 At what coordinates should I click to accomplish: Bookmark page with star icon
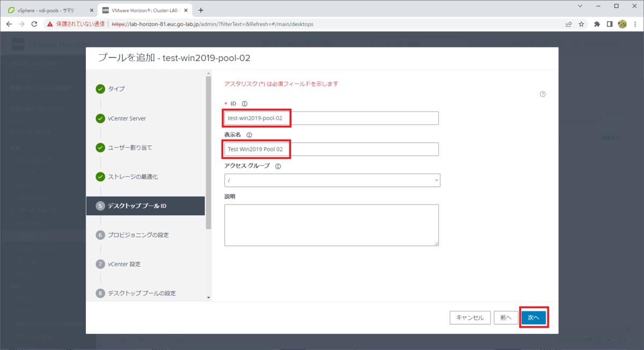[581, 24]
